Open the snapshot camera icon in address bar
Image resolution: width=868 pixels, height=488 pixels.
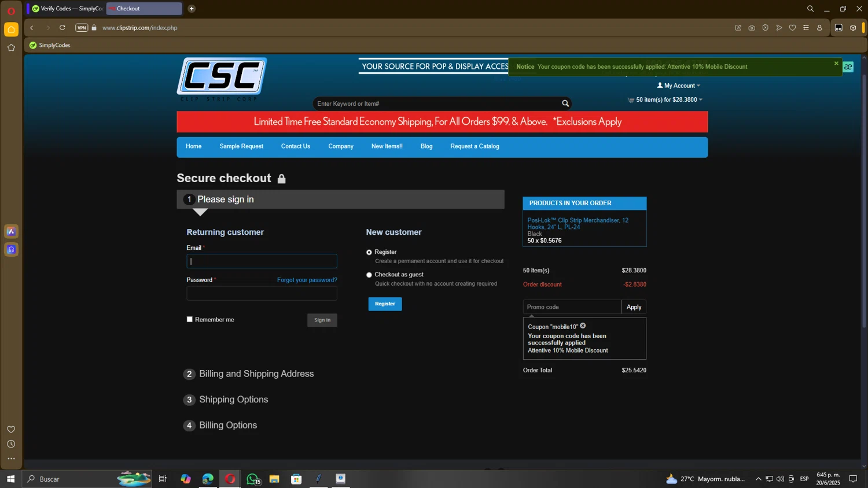click(x=752, y=28)
